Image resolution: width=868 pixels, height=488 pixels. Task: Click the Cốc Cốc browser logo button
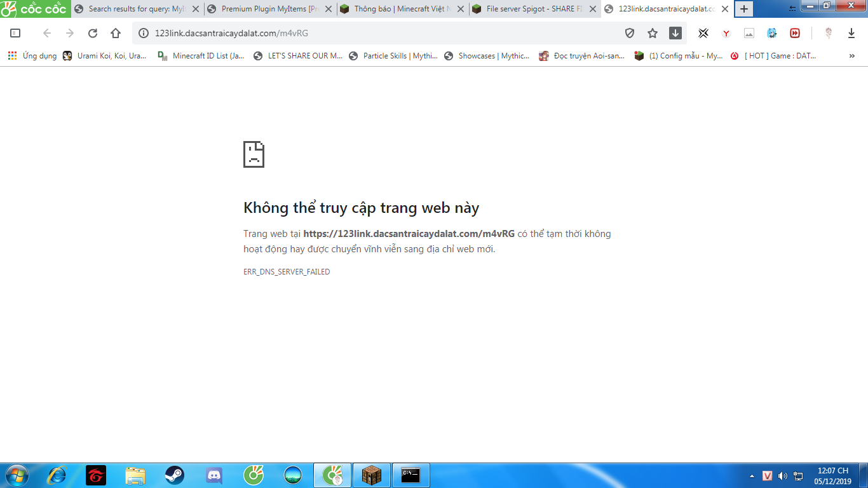pyautogui.click(x=35, y=9)
